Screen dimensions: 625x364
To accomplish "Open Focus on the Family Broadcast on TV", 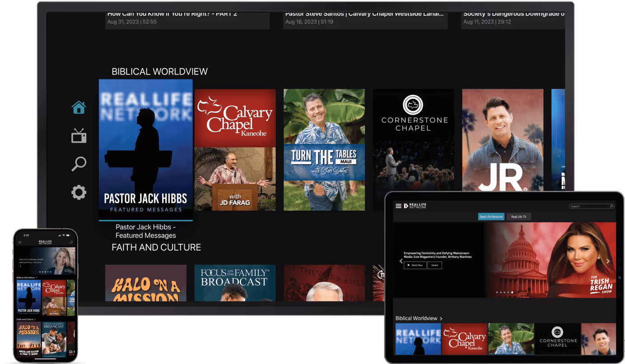I will point(235,283).
